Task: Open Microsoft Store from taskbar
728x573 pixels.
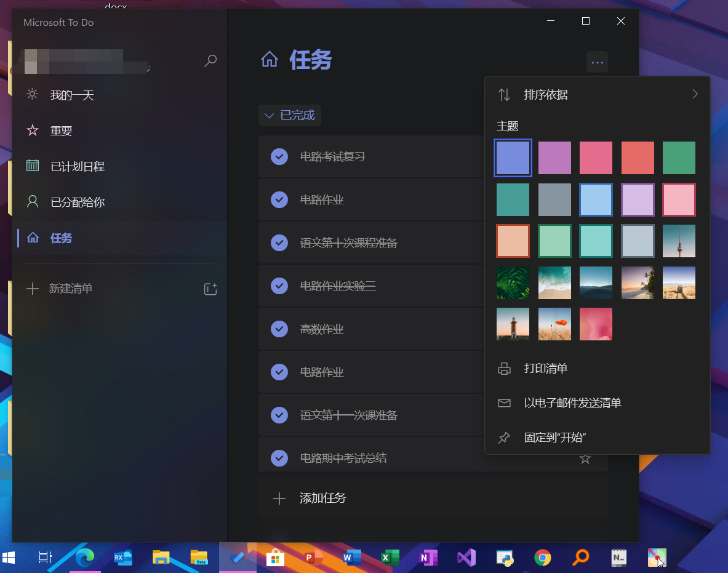Action: pos(275,557)
